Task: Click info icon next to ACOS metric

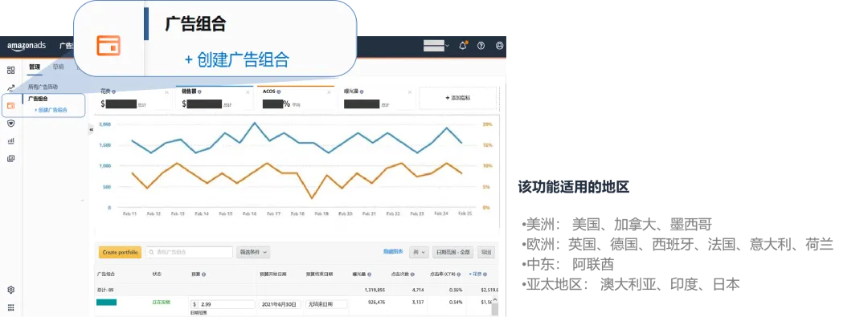Action: 278,91
